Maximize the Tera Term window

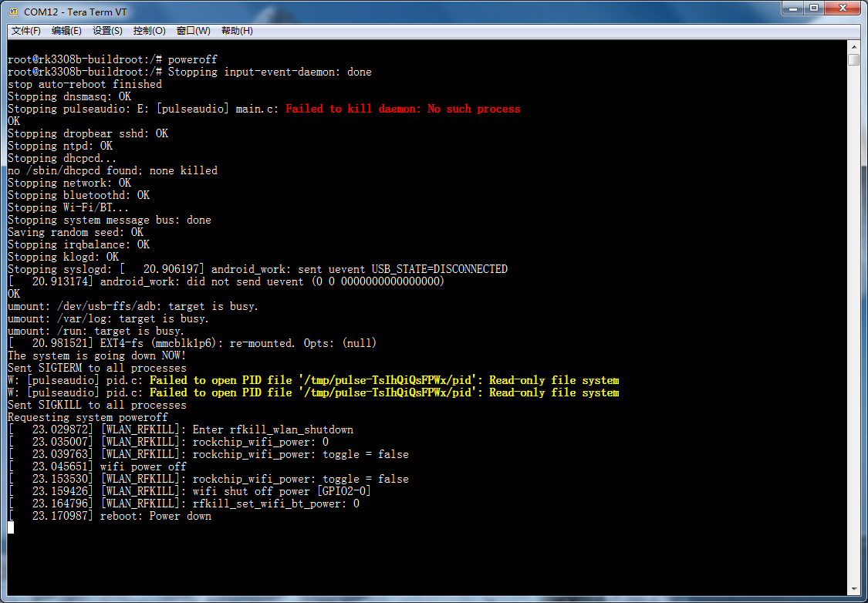(x=814, y=8)
